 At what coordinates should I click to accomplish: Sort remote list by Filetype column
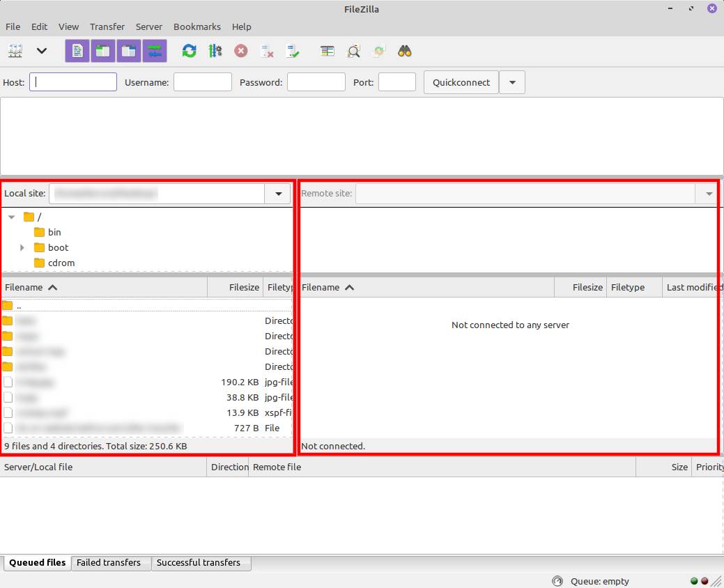point(634,287)
